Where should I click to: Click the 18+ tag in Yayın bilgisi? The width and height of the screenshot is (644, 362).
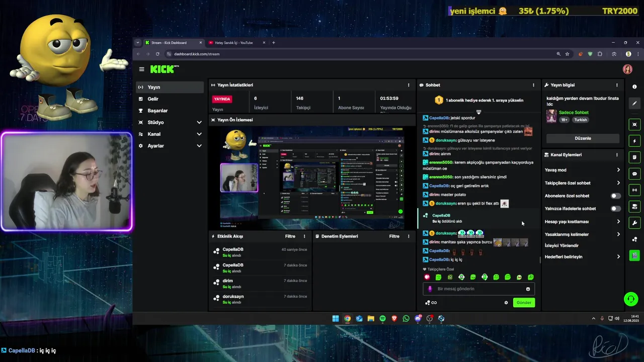565,120
